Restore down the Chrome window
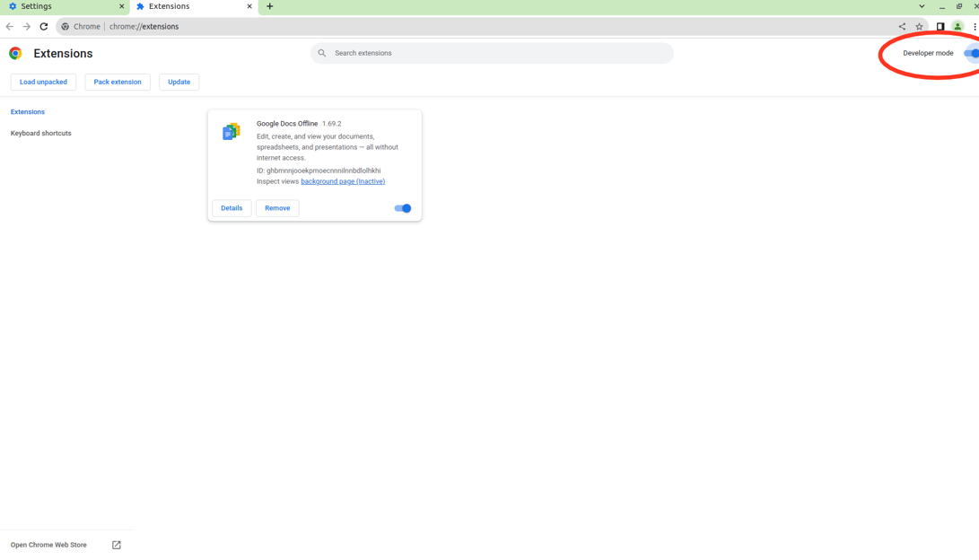 coord(959,6)
